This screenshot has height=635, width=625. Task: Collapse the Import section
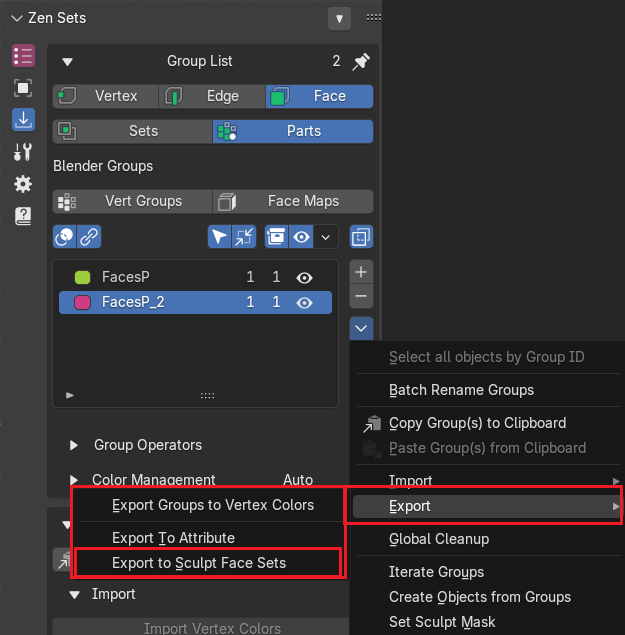(74, 595)
